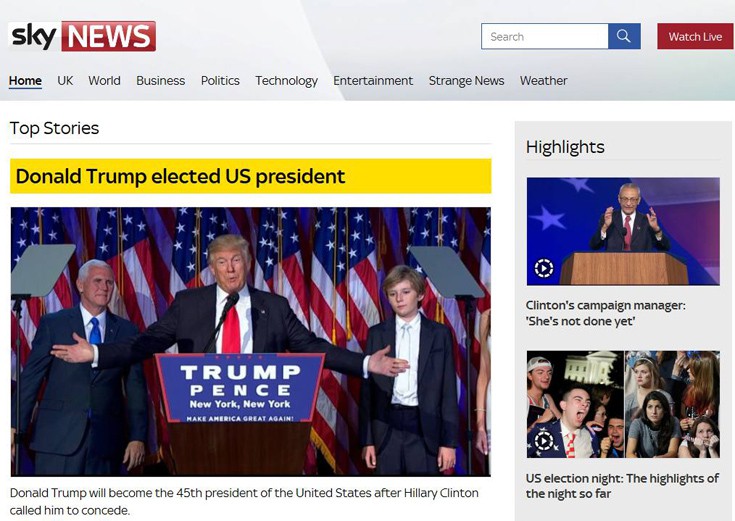Screen dimensions: 735x521
Task: Switch to the Politics section
Action: [220, 81]
